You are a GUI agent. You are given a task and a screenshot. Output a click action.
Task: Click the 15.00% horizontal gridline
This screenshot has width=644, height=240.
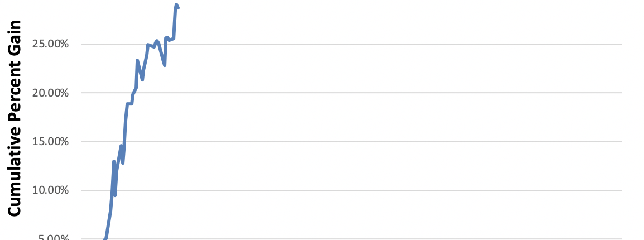click(x=391, y=141)
